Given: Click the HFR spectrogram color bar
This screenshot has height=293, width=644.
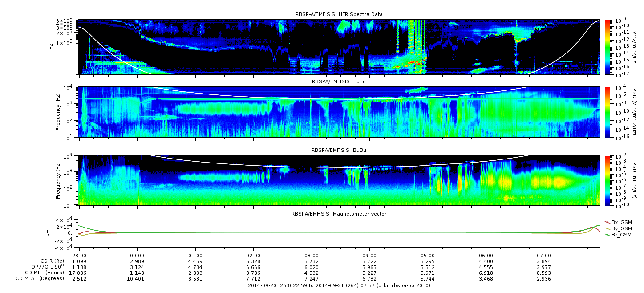Looking at the screenshot, I should (608, 47).
